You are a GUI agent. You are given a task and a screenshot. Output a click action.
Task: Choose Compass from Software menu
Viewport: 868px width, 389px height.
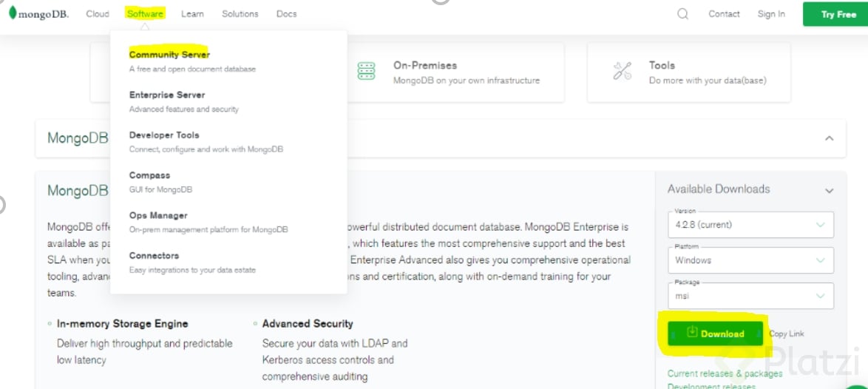point(149,175)
